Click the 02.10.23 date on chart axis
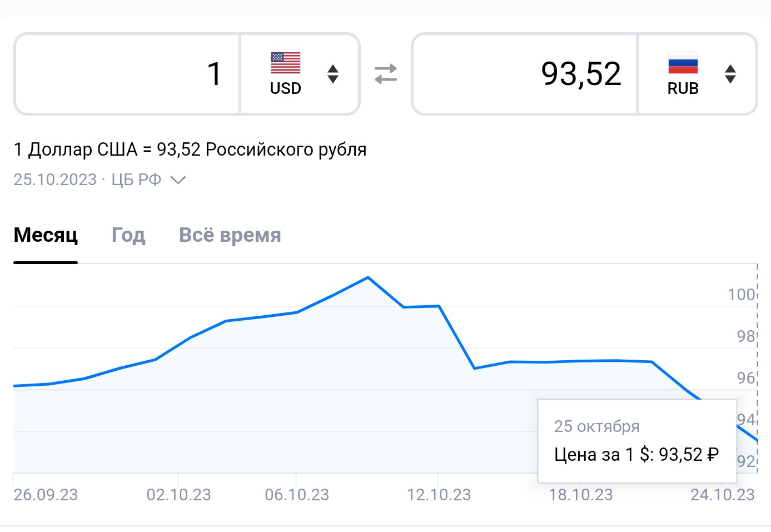This screenshot has width=771, height=532. (x=178, y=495)
